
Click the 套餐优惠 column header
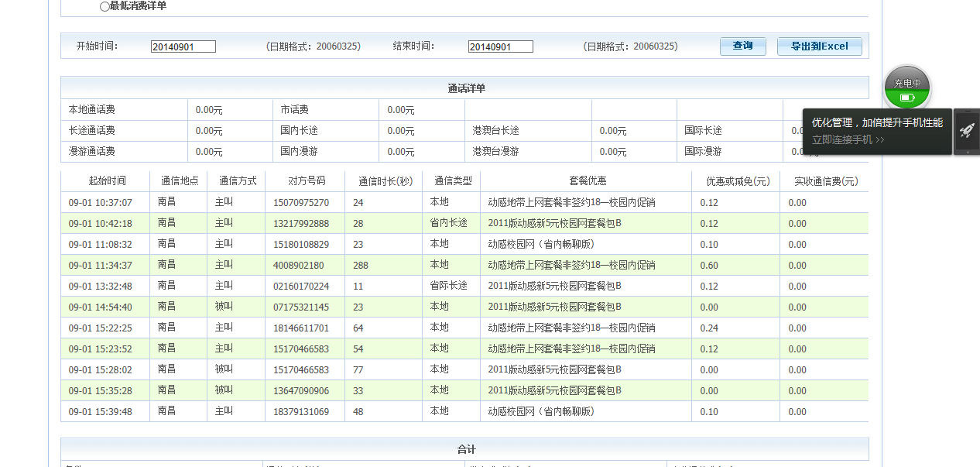pyautogui.click(x=588, y=181)
